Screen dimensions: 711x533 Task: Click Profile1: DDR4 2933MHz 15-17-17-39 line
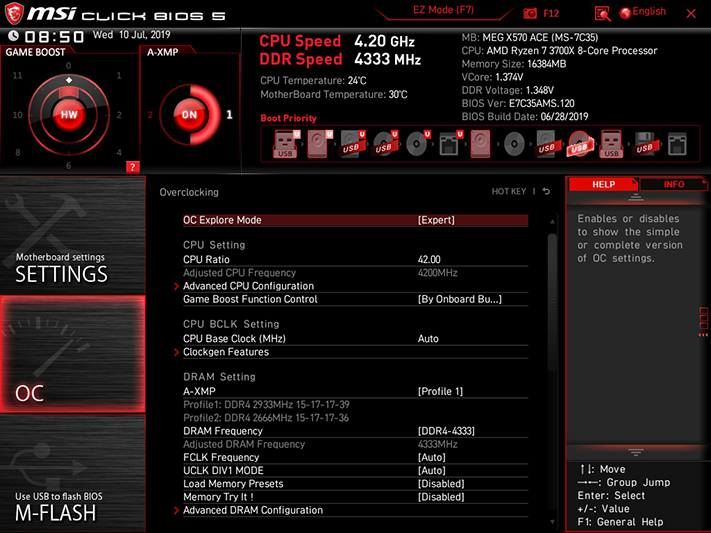266,405
